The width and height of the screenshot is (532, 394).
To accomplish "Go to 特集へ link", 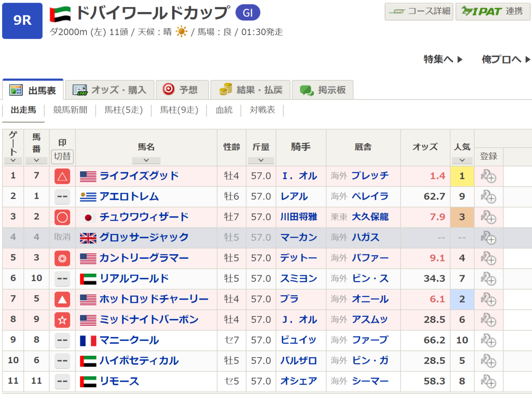I will click(443, 59).
